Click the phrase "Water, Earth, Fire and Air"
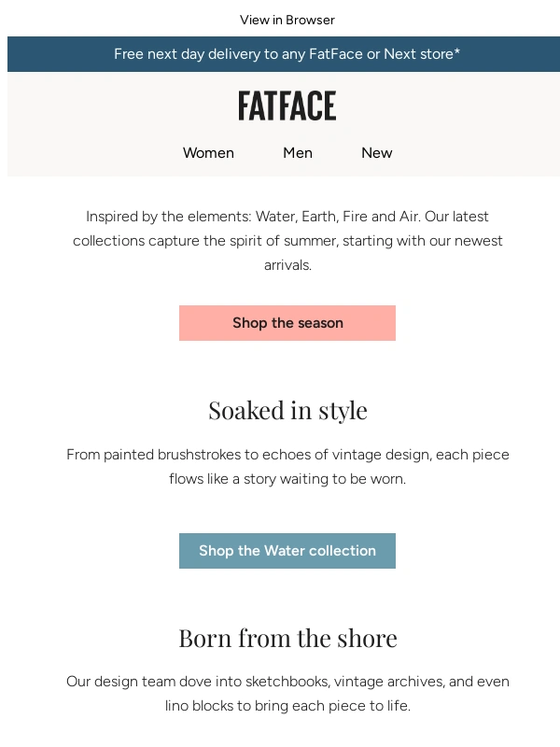This screenshot has height=747, width=560. [x=338, y=217]
